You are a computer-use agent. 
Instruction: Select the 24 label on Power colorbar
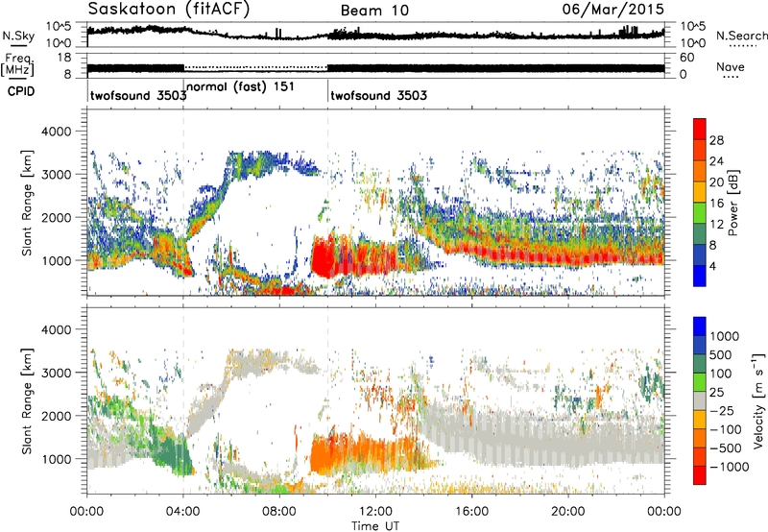pos(716,161)
